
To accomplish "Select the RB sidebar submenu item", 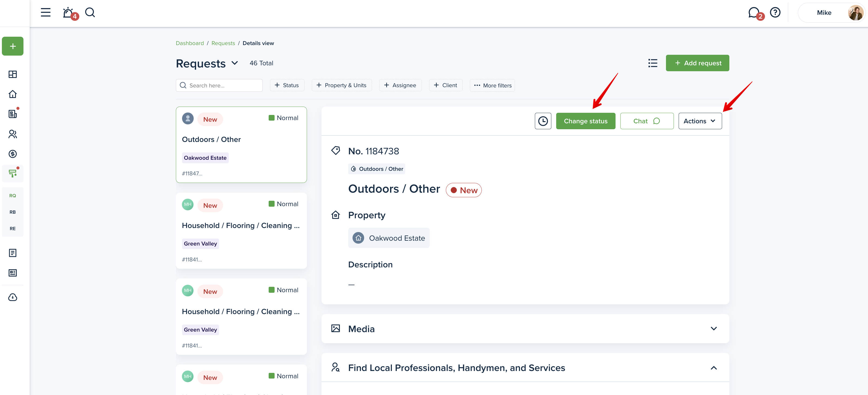I will click(x=13, y=212).
